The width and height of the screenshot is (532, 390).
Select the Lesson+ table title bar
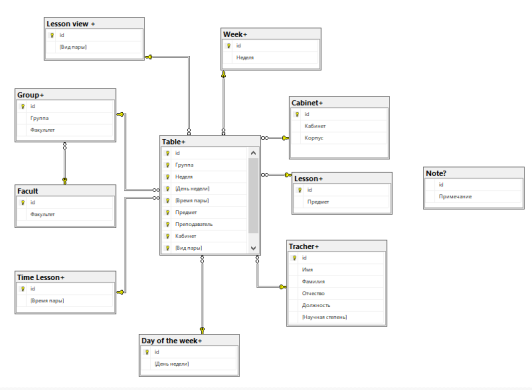[x=342, y=179]
